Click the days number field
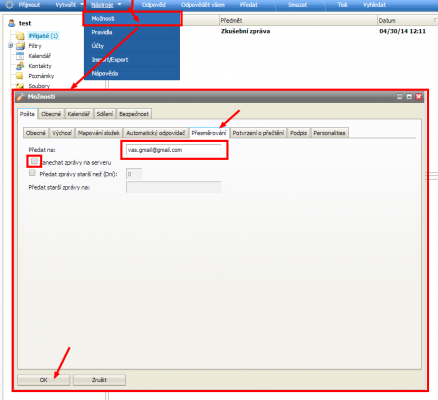Viewport: 438px width, 400px height. click(x=134, y=174)
